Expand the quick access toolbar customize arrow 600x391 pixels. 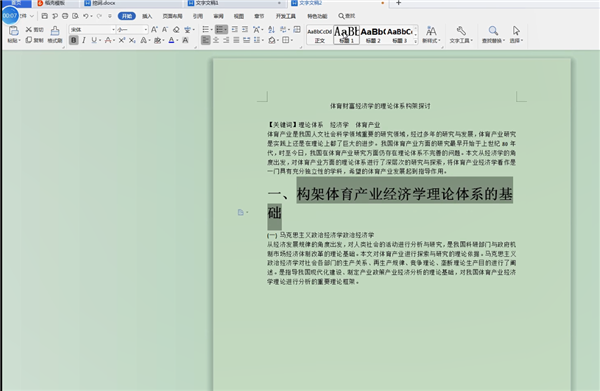pyautogui.click(x=110, y=16)
